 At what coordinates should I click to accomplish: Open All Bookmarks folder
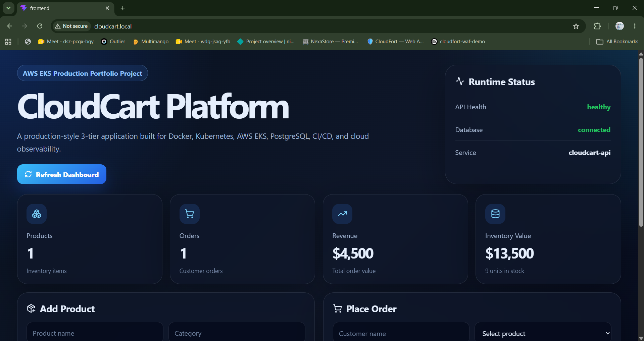(x=617, y=42)
